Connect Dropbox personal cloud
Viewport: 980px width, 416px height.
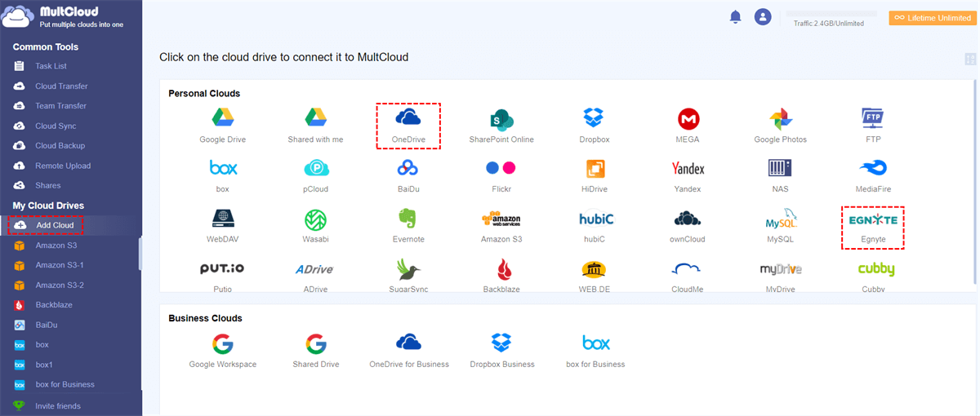coord(594,126)
